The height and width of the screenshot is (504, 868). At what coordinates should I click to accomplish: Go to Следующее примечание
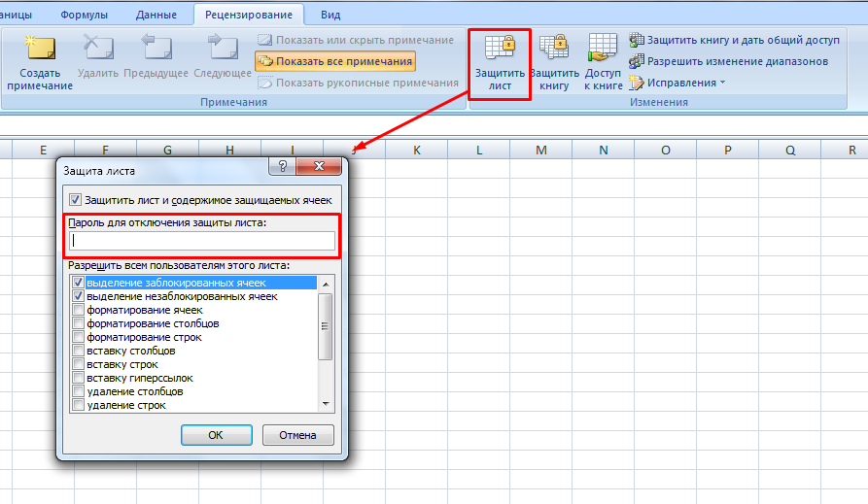click(223, 48)
